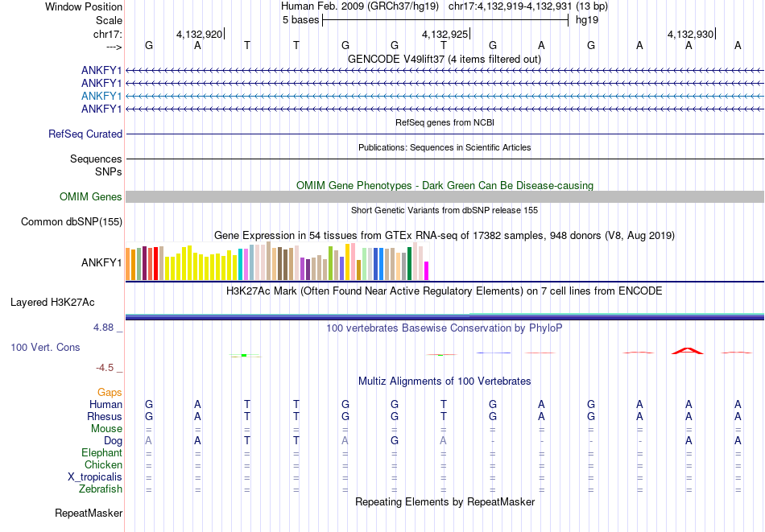765x532 pixels.
Task: Open Gene Expression in 54 tissues GTEx title
Action: click(445, 236)
